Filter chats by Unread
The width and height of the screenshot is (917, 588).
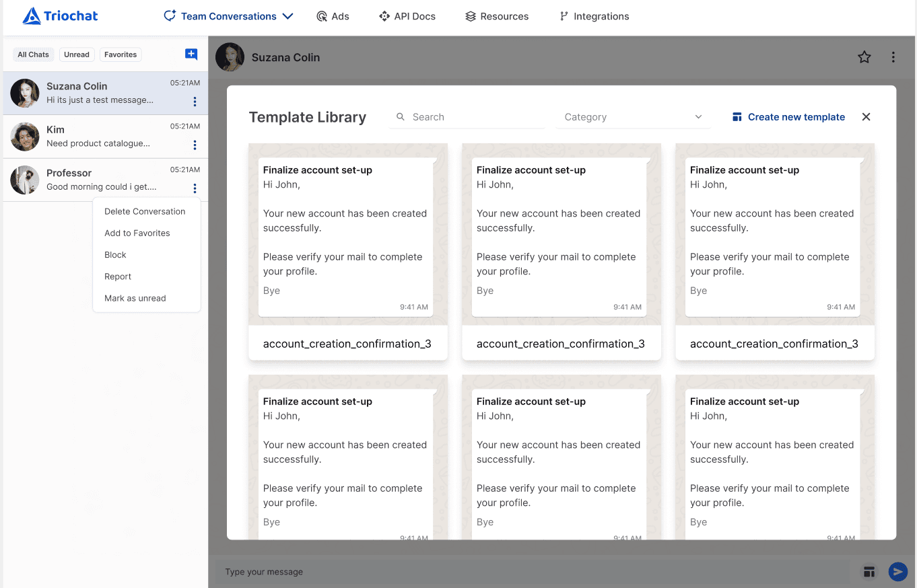(x=77, y=54)
